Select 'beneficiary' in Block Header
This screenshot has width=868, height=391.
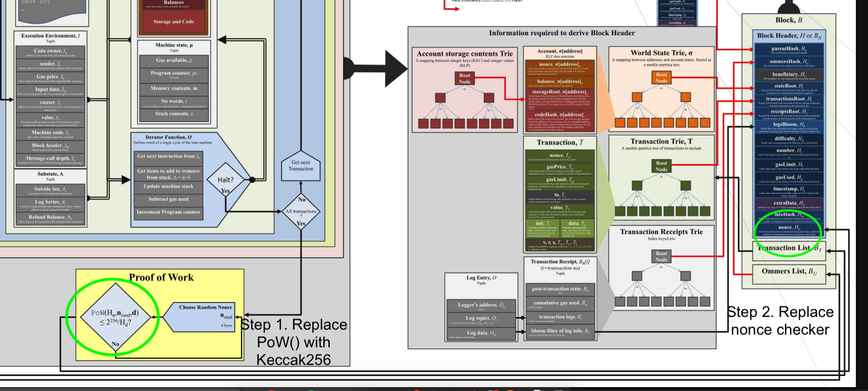(x=789, y=75)
